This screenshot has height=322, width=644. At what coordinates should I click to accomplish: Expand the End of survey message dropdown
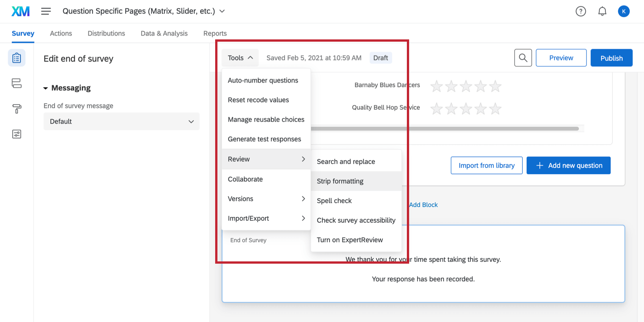[121, 121]
